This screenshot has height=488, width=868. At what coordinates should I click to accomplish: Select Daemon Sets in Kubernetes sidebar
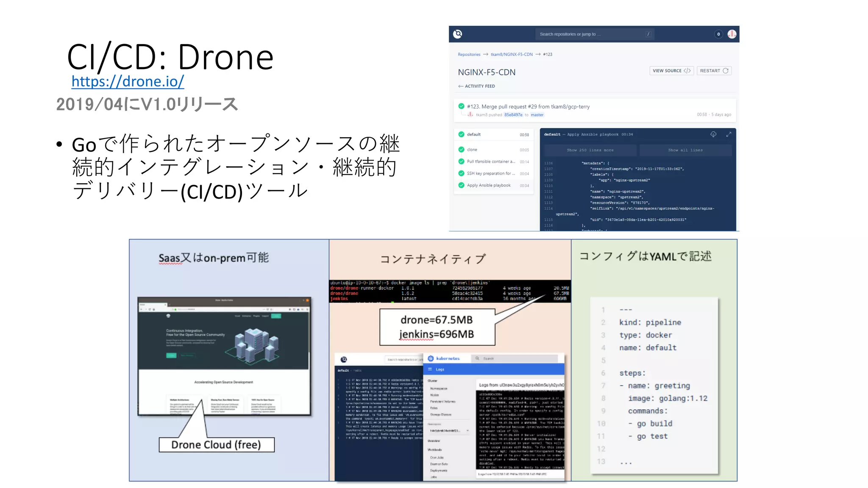[x=438, y=464]
